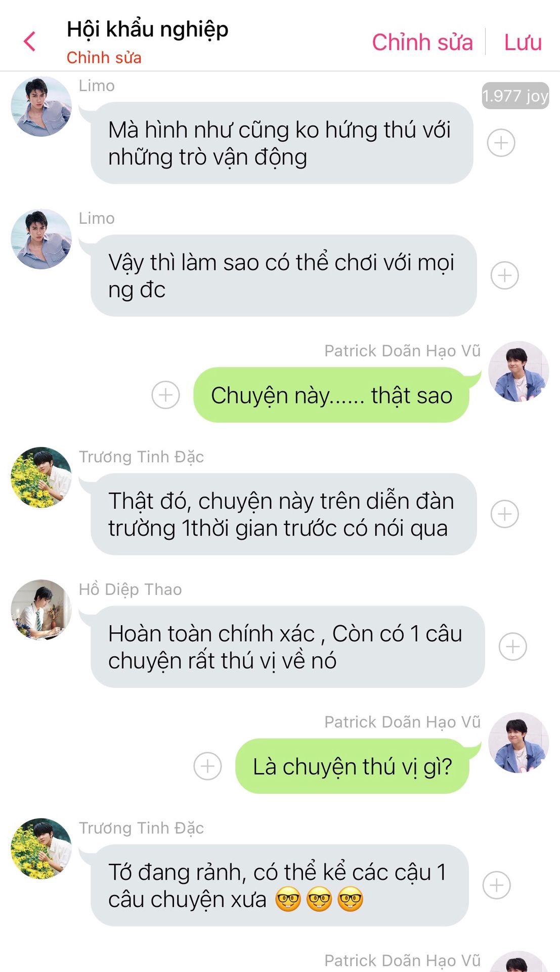Screen dimensions: 560x972
Task: Select the "Chuyện này...... thật sao" green bubble
Action: 332,395
